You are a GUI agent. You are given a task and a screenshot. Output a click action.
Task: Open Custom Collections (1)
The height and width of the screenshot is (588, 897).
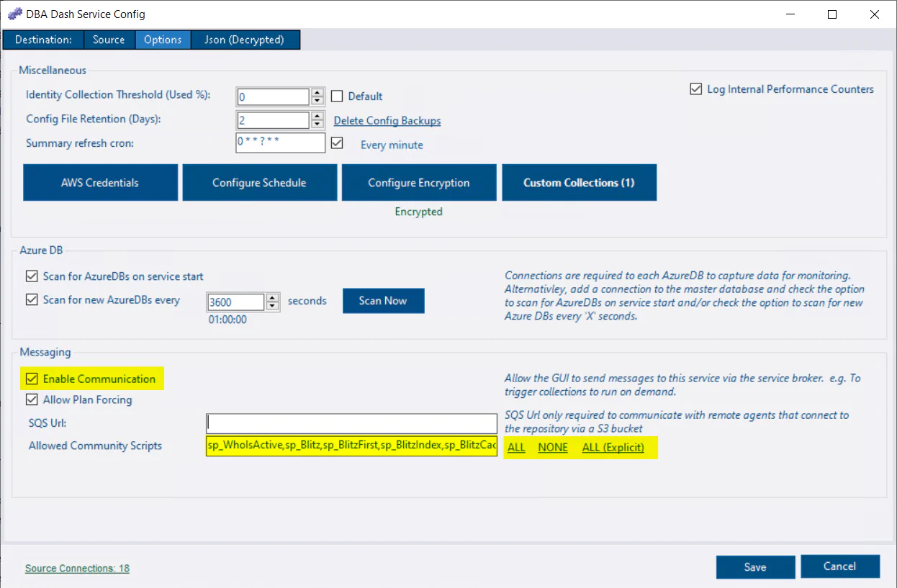click(x=579, y=182)
